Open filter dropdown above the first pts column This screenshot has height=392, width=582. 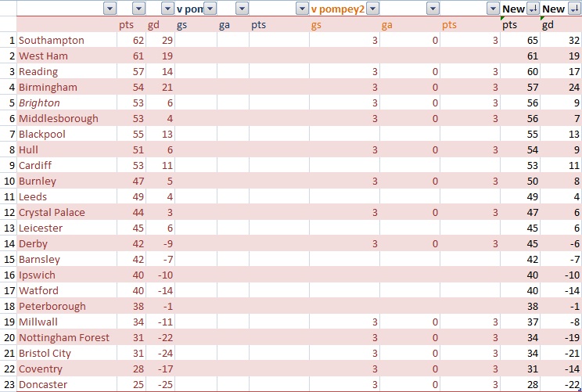coord(138,9)
